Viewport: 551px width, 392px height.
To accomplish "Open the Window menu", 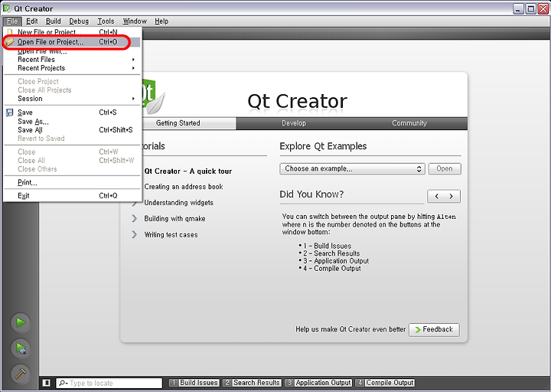I will [x=135, y=21].
